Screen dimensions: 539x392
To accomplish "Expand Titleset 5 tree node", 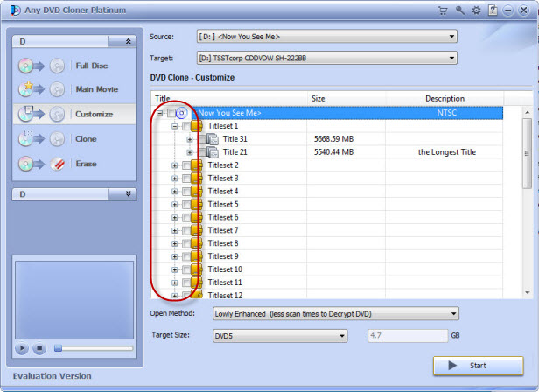I will pyautogui.click(x=175, y=205).
